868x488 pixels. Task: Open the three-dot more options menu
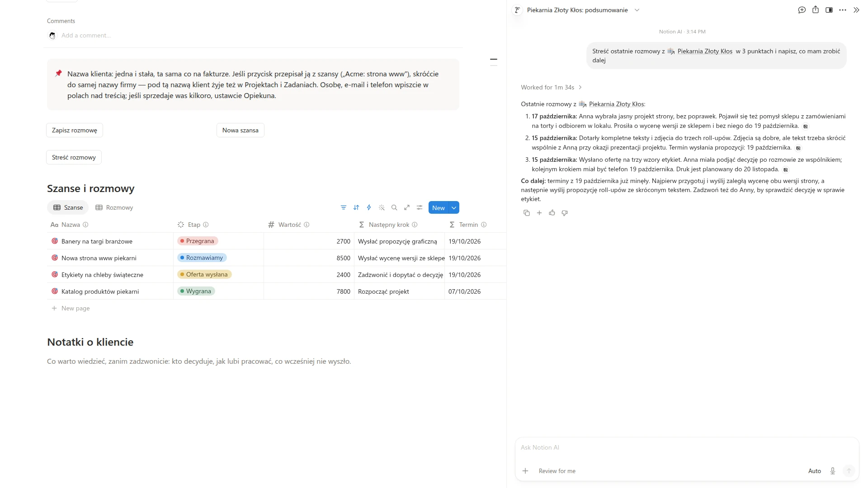click(x=842, y=10)
